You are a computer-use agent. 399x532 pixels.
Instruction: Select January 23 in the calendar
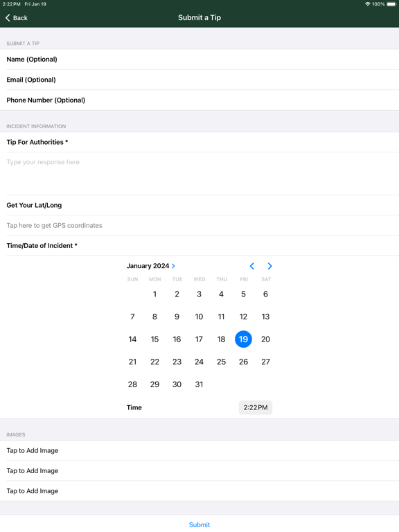[177, 362]
